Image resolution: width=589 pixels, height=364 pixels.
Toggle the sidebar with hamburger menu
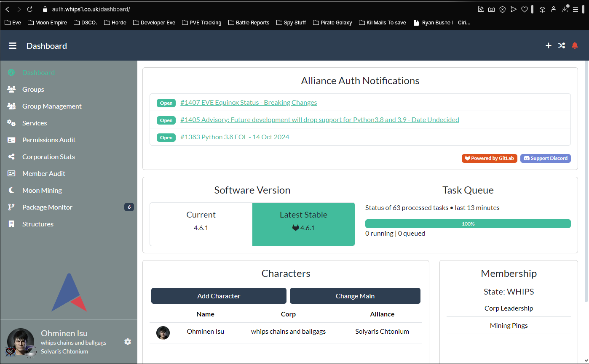pyautogui.click(x=12, y=45)
